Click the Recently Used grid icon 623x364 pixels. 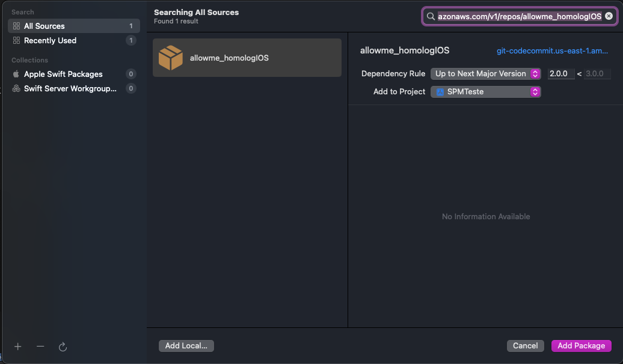click(16, 40)
